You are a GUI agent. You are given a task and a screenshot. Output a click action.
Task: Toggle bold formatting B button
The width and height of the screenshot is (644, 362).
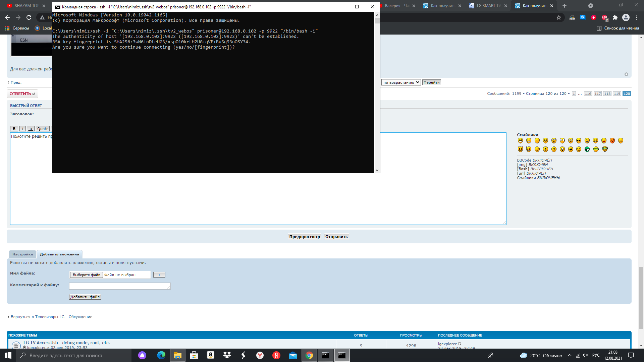click(x=14, y=129)
